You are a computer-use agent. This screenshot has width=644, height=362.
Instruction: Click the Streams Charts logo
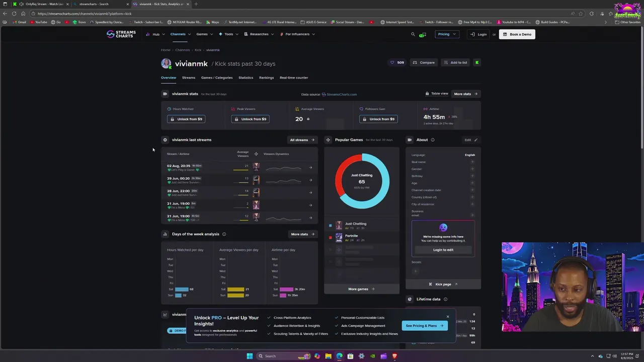[x=121, y=34]
